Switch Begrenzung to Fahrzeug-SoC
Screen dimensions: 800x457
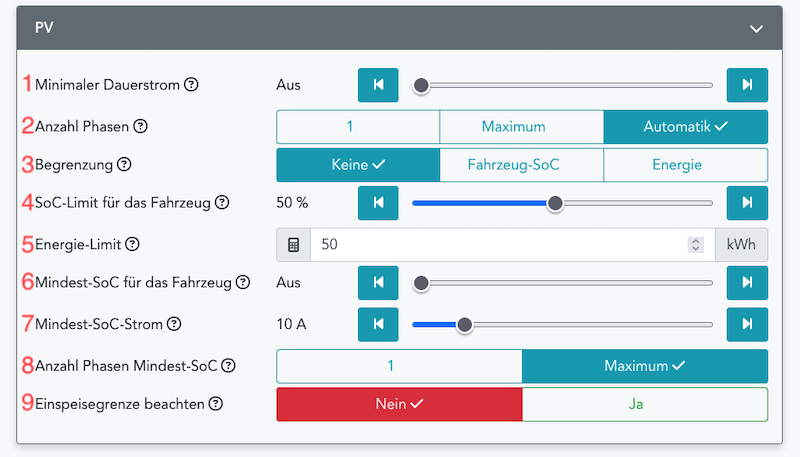(x=521, y=165)
